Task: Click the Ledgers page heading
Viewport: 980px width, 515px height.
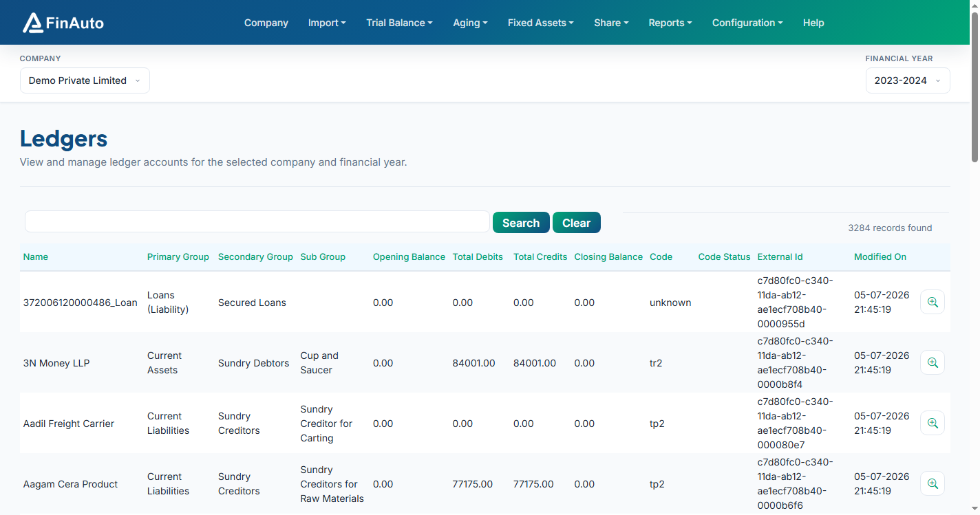Action: pos(63,139)
